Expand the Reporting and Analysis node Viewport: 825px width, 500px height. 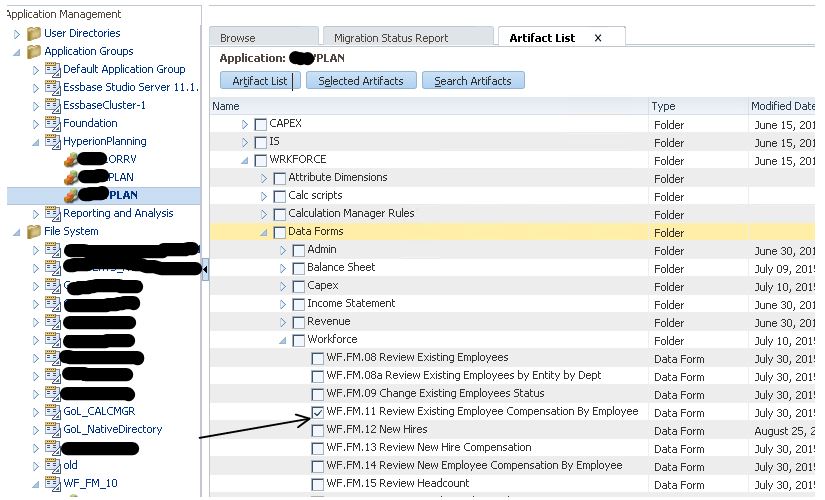tap(37, 213)
